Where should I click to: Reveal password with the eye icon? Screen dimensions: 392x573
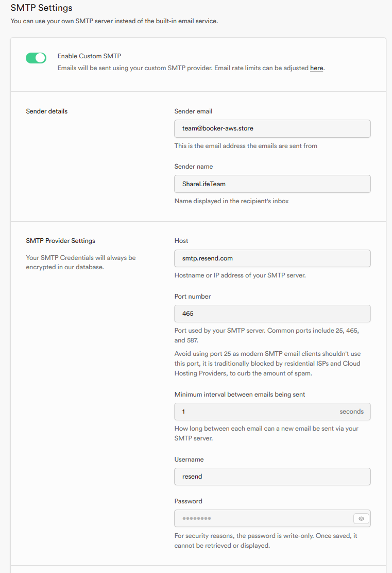point(361,519)
